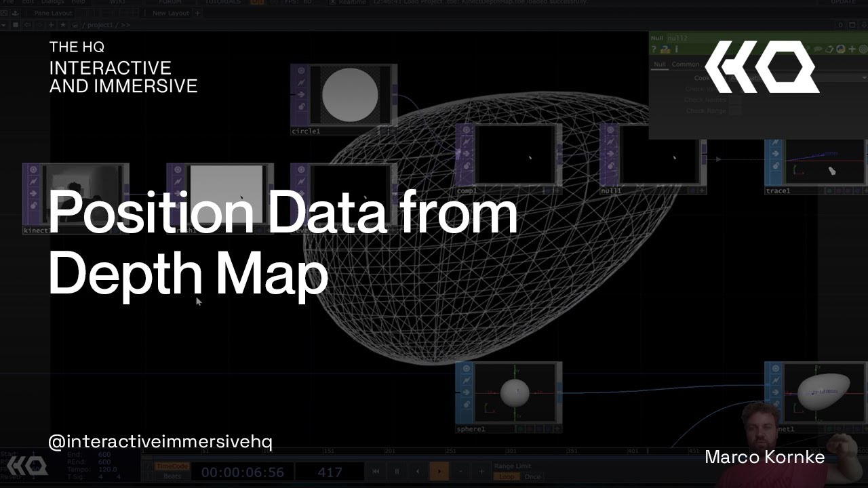The image size is (868, 488).
Task: Switch timeline display to Beats
Action: tap(172, 476)
